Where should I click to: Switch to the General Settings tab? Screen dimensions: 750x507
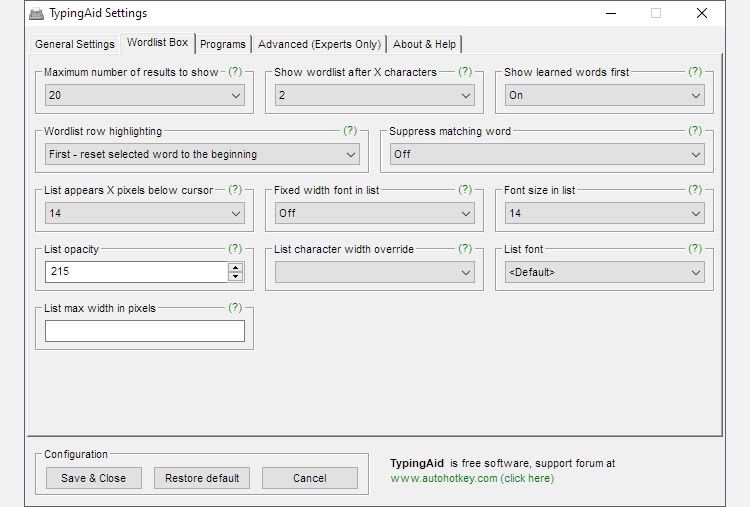click(75, 44)
